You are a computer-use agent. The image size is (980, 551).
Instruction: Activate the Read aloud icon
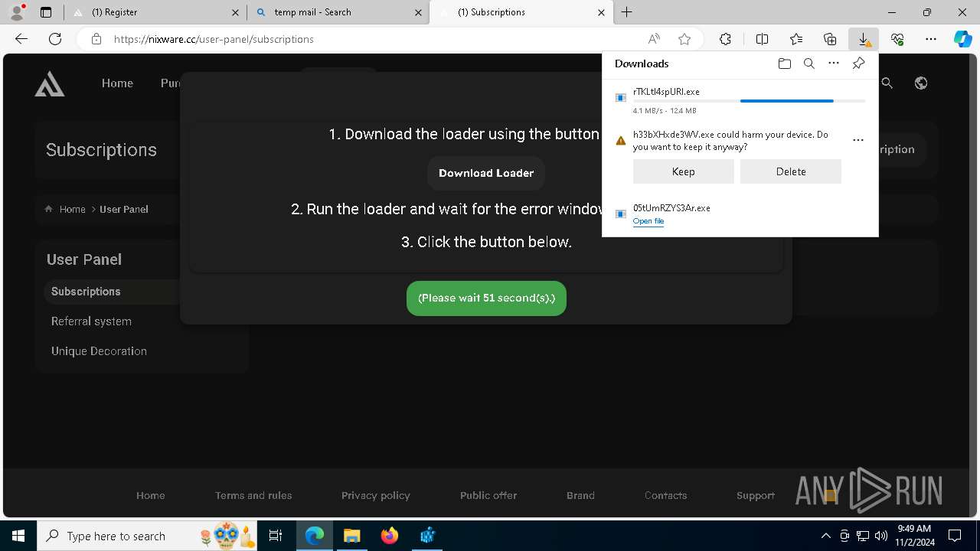click(654, 39)
